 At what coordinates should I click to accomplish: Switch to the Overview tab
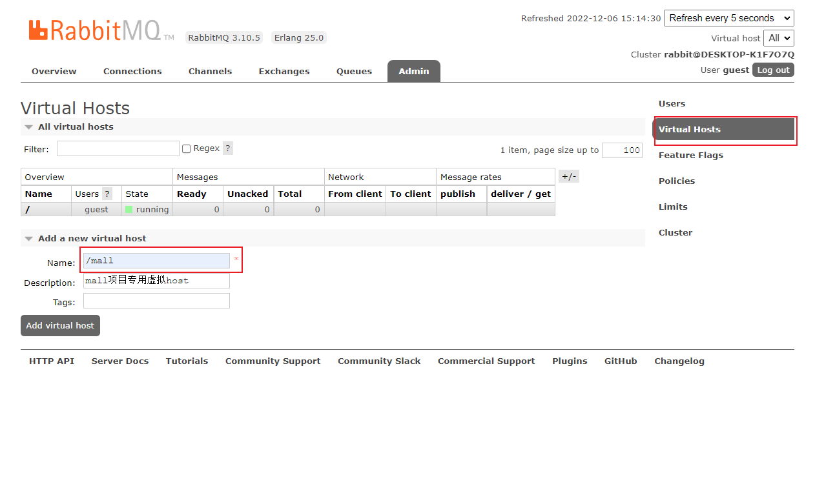tap(54, 71)
